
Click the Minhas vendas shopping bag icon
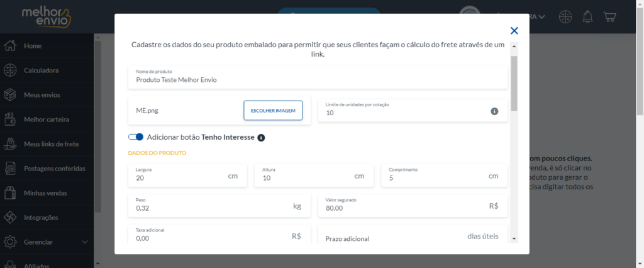(10, 193)
